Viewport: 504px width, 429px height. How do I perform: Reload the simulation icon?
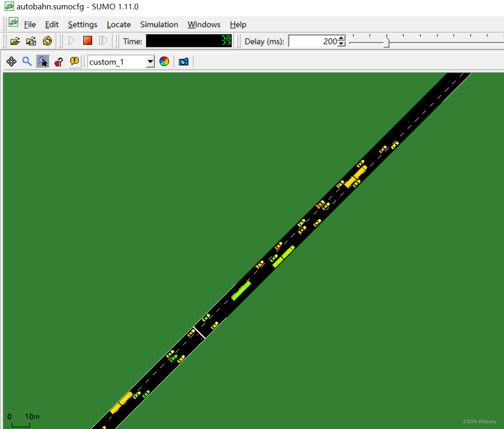[47, 41]
